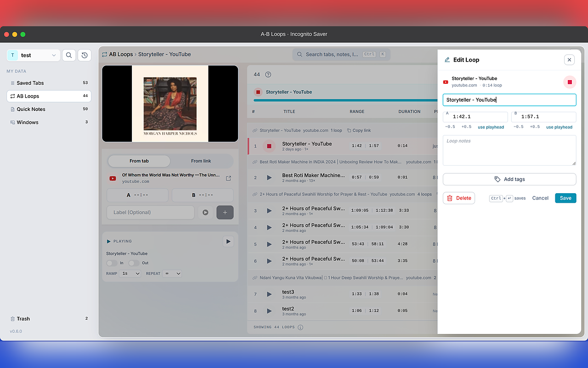Open Trash in the sidebar
Screen dimensions: 588x368
[49, 319]
